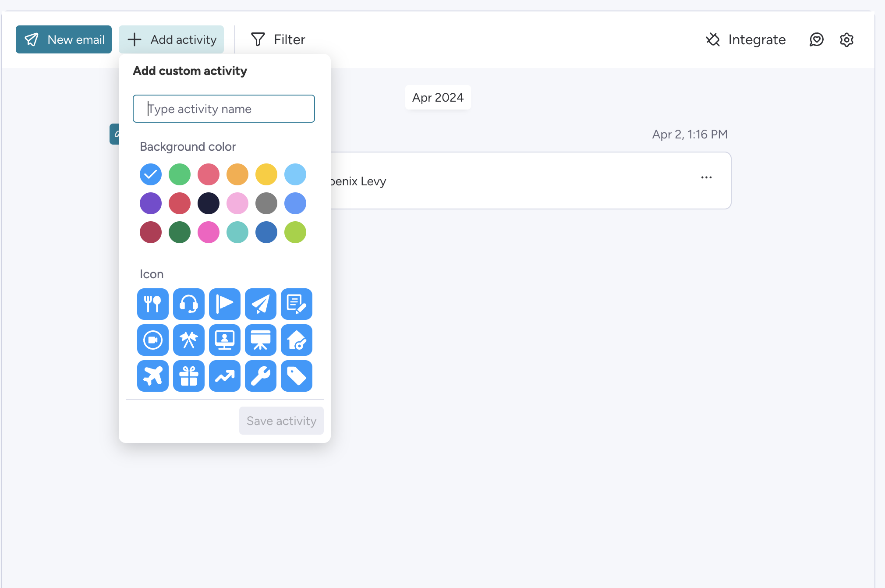Screen dimensions: 885x588
Task: Select the video camera recording icon
Action: 152,340
